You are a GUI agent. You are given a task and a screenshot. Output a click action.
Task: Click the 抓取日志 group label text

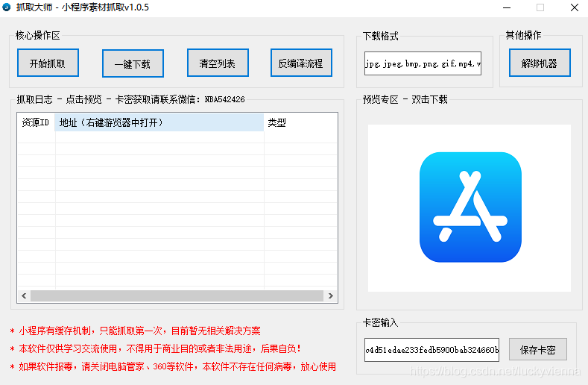click(x=130, y=99)
